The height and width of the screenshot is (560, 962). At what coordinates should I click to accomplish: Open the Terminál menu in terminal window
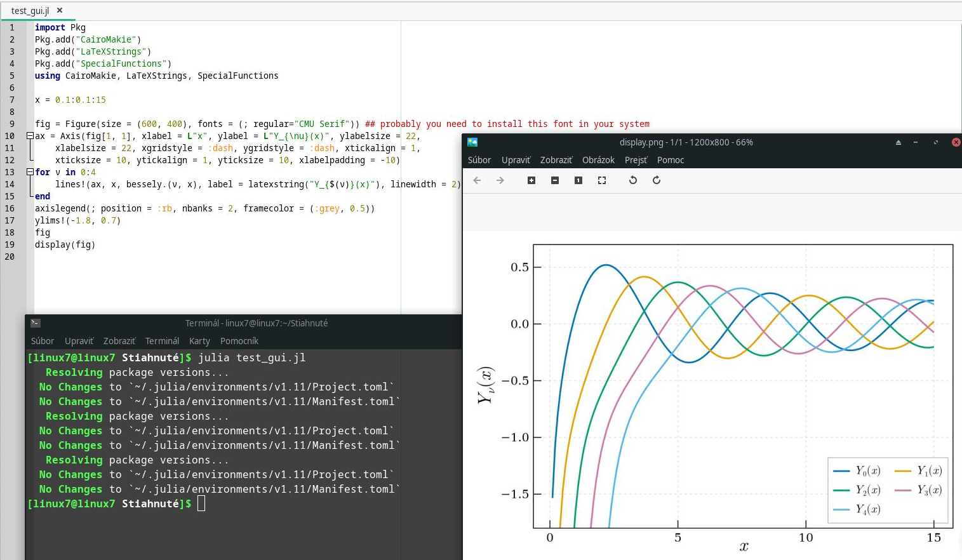click(x=162, y=341)
